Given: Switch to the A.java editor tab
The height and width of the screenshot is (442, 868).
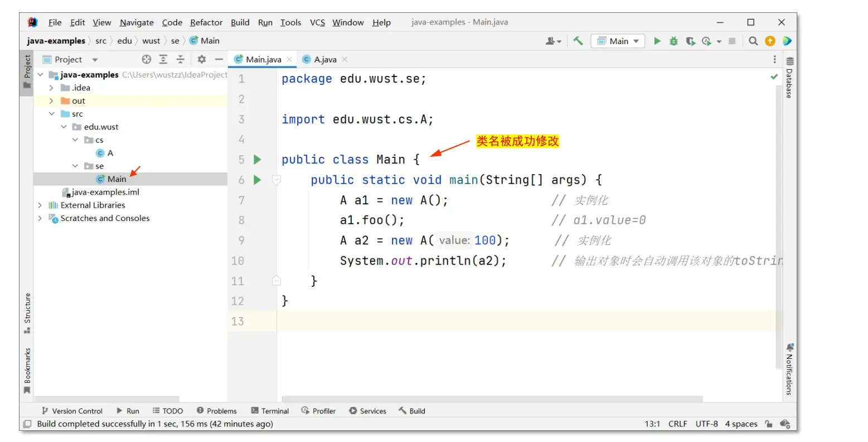Looking at the screenshot, I should coord(325,59).
